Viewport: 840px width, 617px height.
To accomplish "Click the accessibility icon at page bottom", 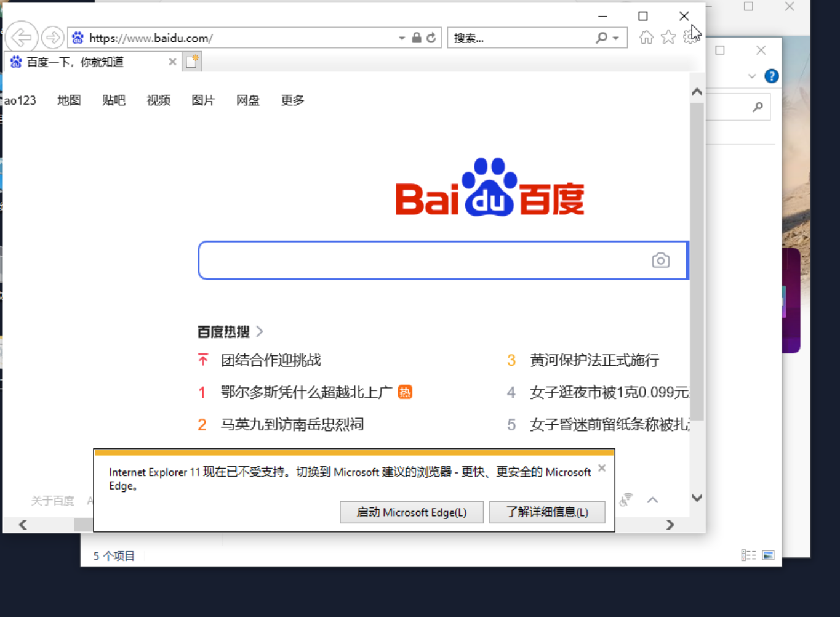I will point(626,500).
